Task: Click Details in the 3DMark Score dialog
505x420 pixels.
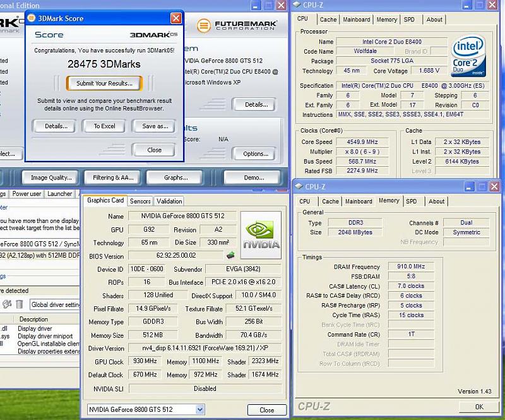Action: point(56,126)
